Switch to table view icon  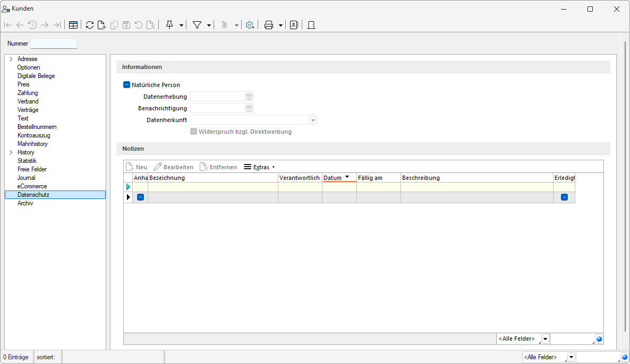coord(73,25)
